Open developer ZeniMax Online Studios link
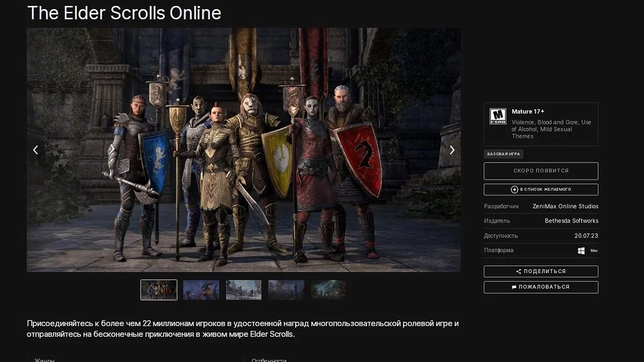 (565, 206)
